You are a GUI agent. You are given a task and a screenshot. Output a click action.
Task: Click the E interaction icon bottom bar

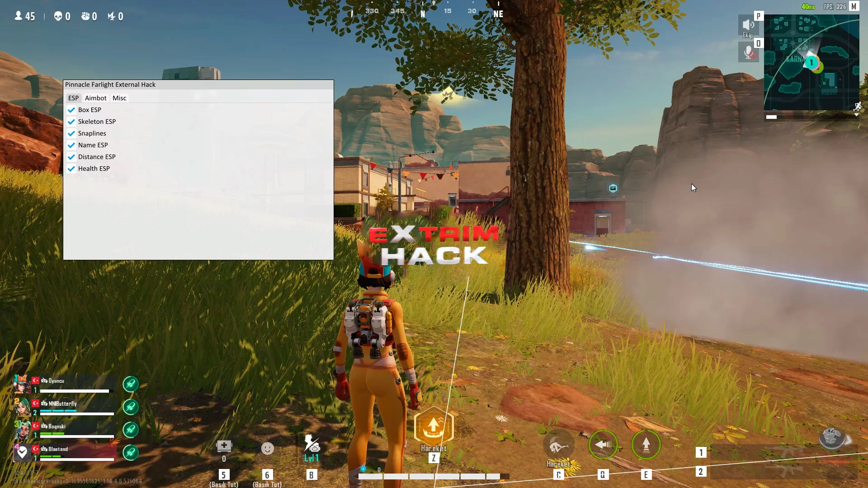coord(646,474)
